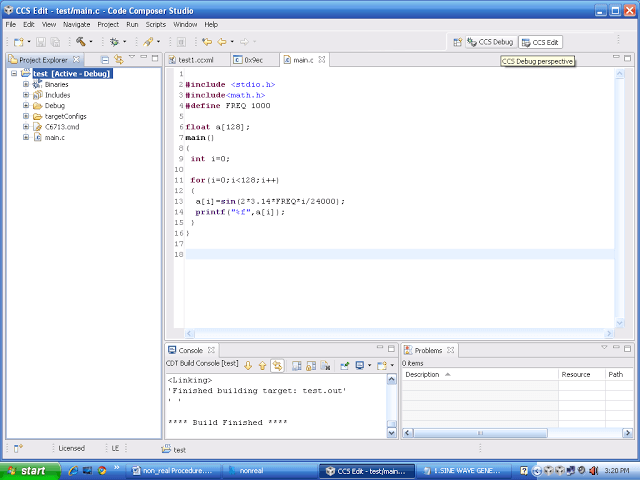Expand the C6713.cmd tree node
Screen dimensions: 640x480
coord(26,127)
